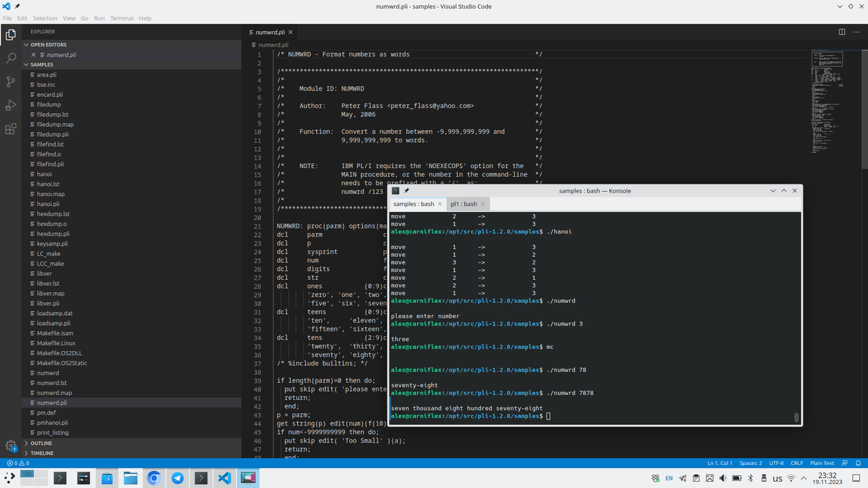Close the pl1 : bash Konsole tab
This screenshot has width=868, height=488.
click(x=483, y=204)
